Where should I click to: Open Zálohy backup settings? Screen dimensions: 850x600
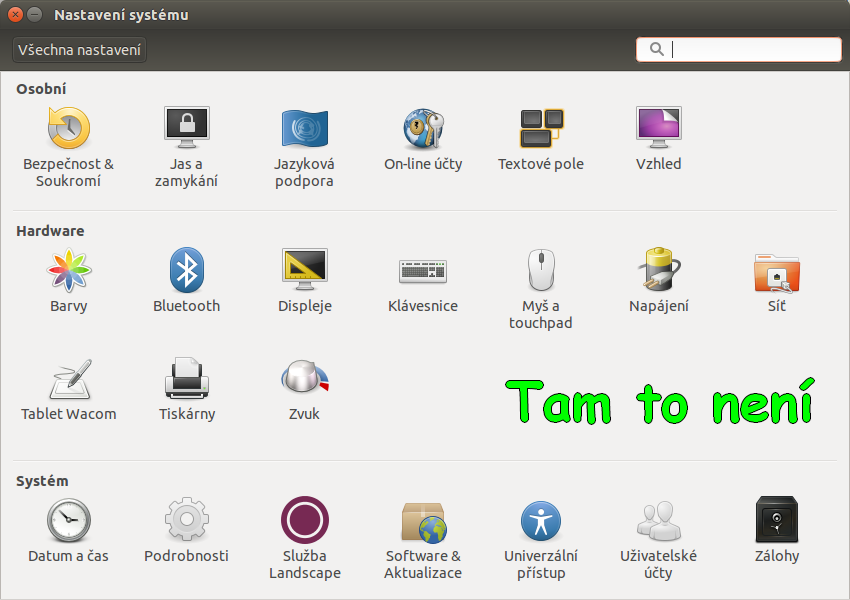tap(777, 531)
